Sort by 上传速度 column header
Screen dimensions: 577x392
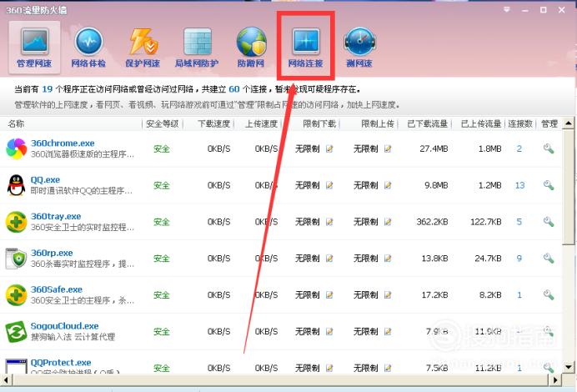(x=261, y=123)
